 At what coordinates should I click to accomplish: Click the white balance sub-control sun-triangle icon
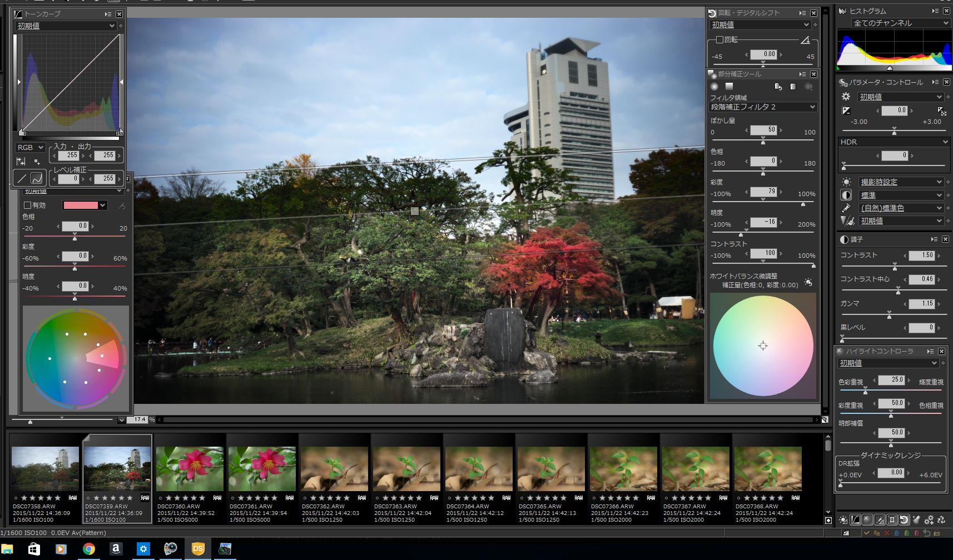point(843,520)
